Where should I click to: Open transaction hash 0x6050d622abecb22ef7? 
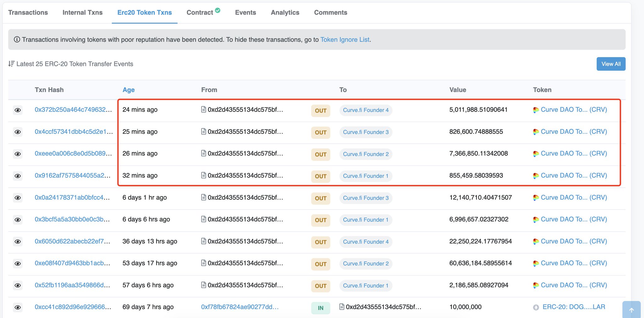pos(72,241)
